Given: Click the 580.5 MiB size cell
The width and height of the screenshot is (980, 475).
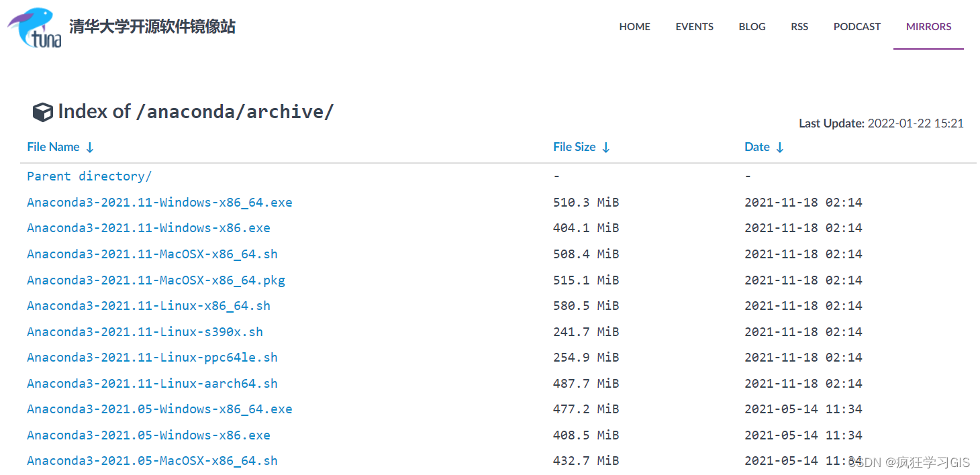Looking at the screenshot, I should coord(586,305).
